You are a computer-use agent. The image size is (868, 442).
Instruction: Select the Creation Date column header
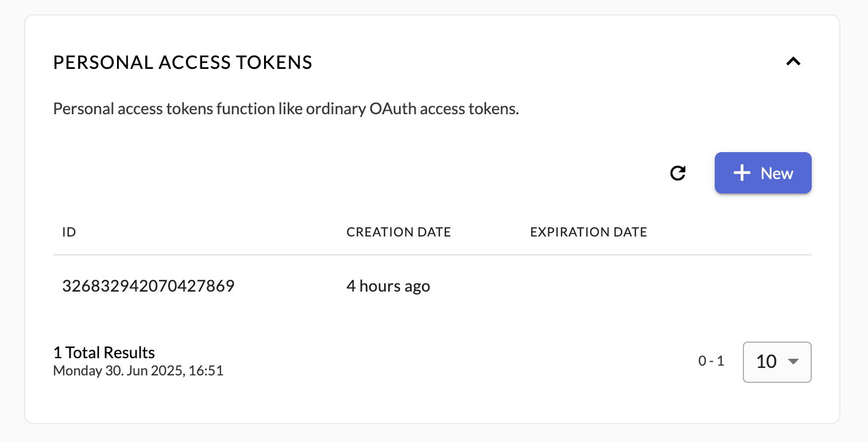pos(398,232)
